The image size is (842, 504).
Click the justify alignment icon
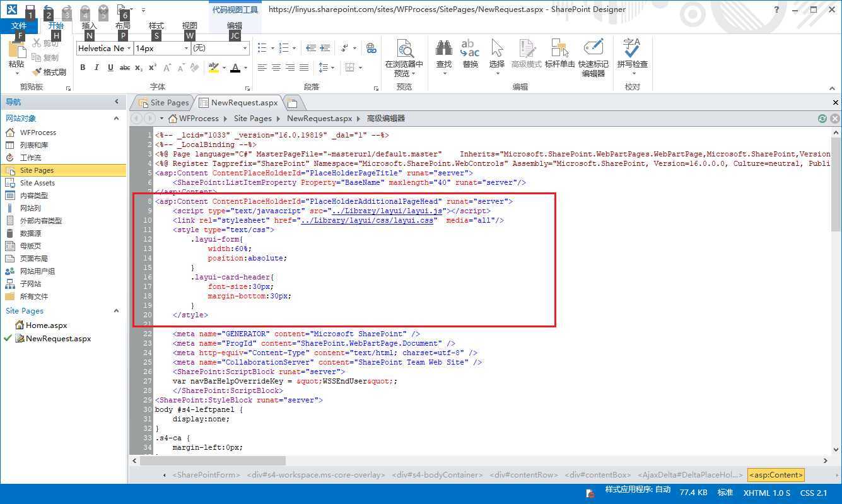(304, 67)
